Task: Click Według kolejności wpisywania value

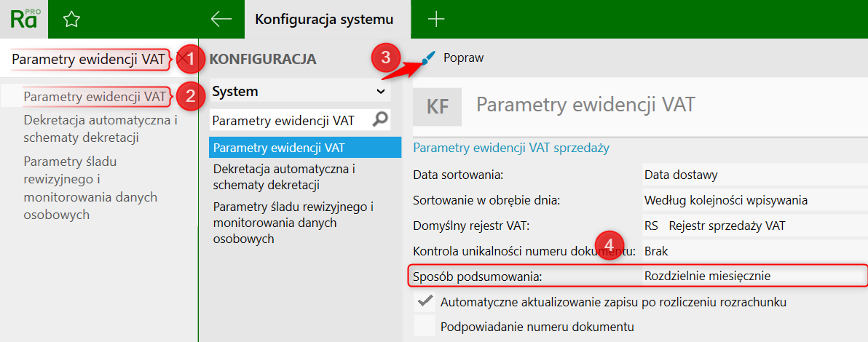Action: coord(755,200)
